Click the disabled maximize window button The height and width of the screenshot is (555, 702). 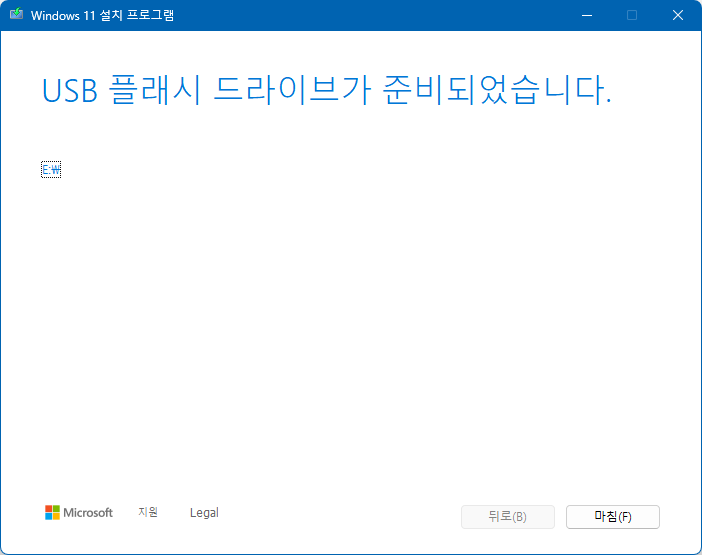pos(632,15)
